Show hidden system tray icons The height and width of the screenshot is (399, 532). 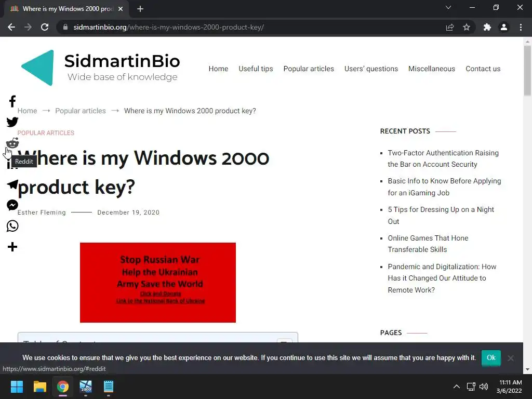tap(457, 387)
